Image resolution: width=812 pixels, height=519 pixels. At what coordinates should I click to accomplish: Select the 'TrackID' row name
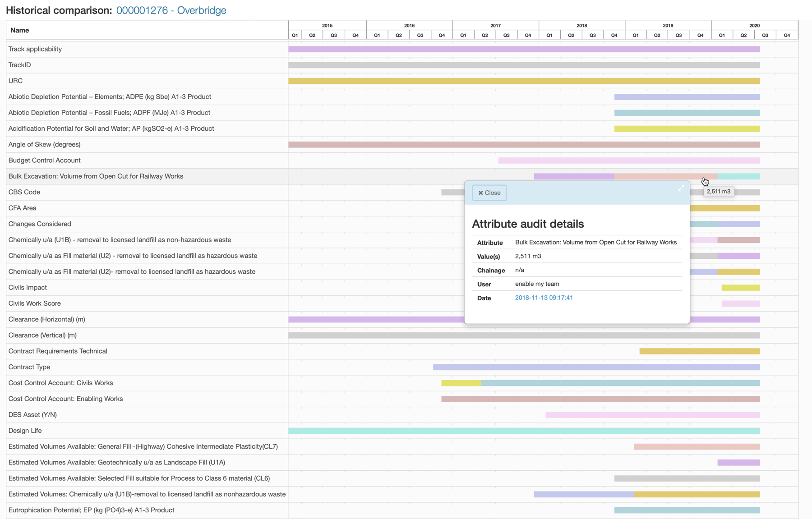20,65
